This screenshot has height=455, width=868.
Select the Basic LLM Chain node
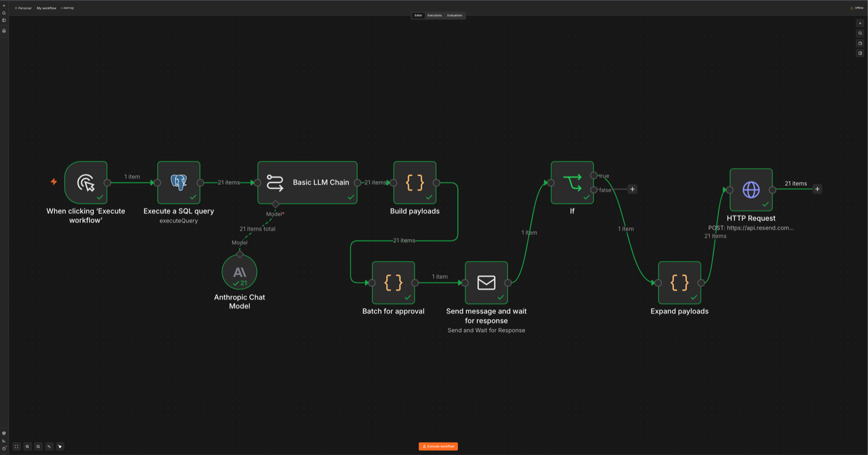[307, 182]
